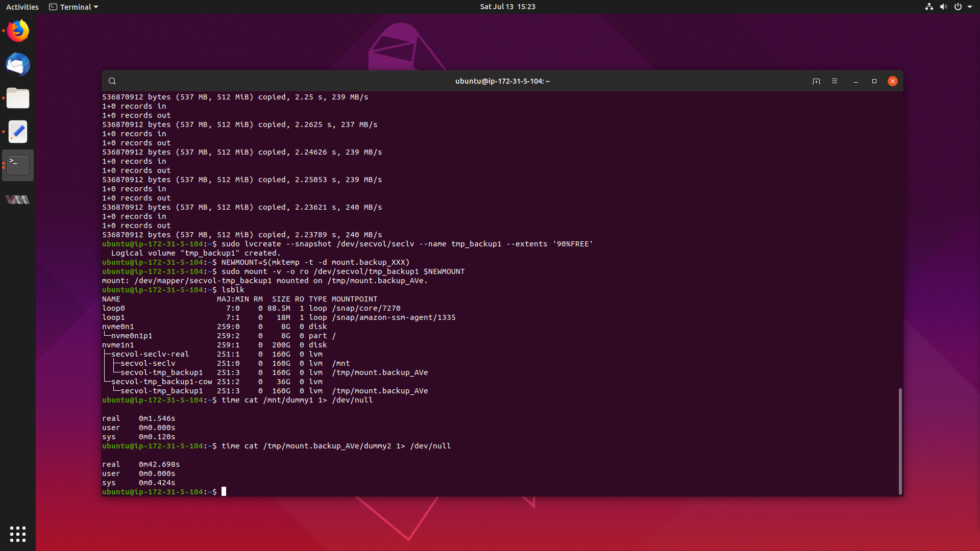Open the Activities overview
980x551 pixels.
(x=22, y=7)
